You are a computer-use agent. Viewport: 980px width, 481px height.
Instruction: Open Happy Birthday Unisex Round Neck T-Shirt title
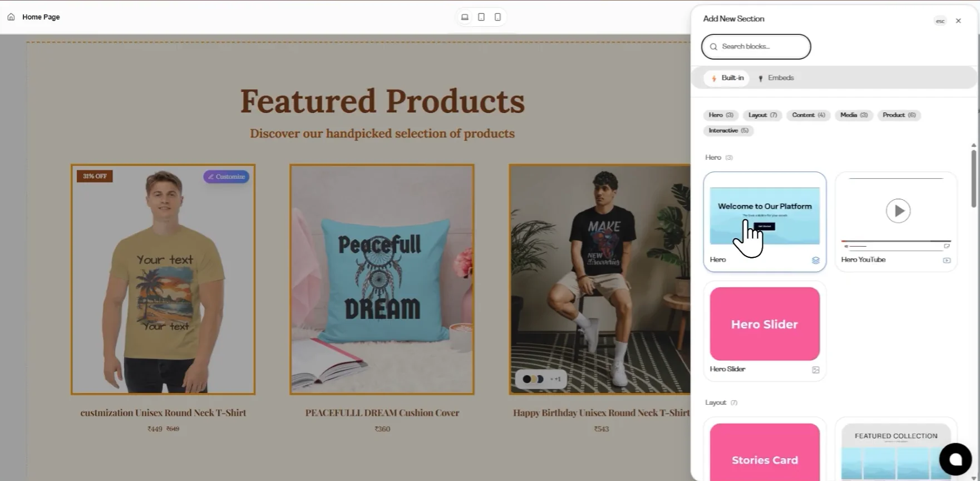click(601, 413)
